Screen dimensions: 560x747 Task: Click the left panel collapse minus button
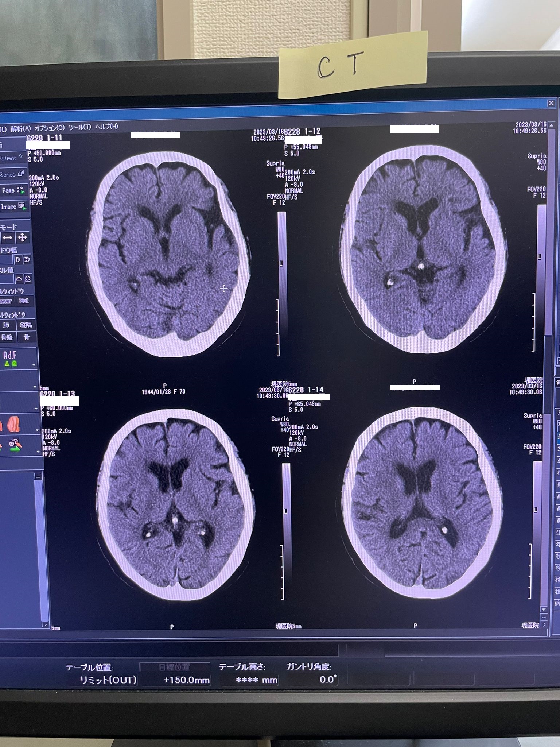(38, 476)
